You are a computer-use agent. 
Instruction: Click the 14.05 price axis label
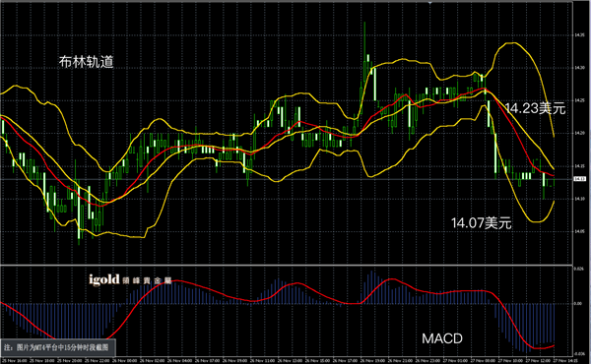(579, 231)
